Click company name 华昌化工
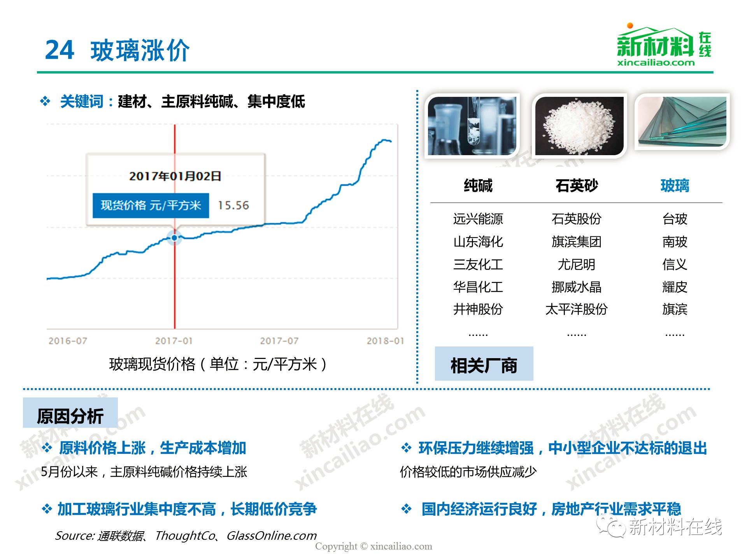This screenshot has width=747, height=560. click(x=478, y=287)
